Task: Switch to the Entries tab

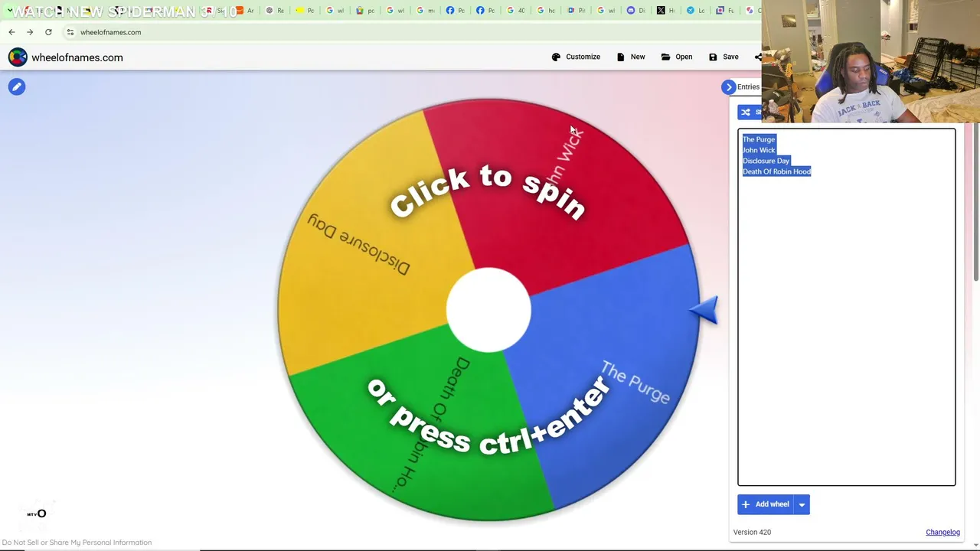Action: click(x=748, y=87)
